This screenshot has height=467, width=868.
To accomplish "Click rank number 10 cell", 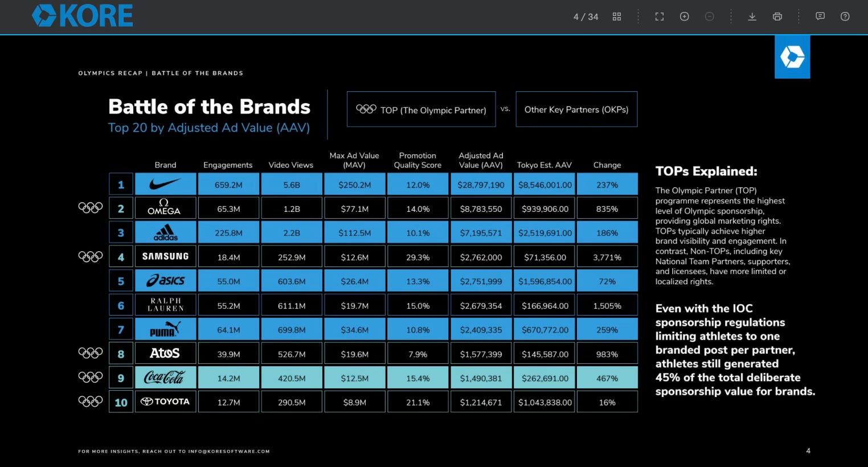I will click(x=121, y=402).
